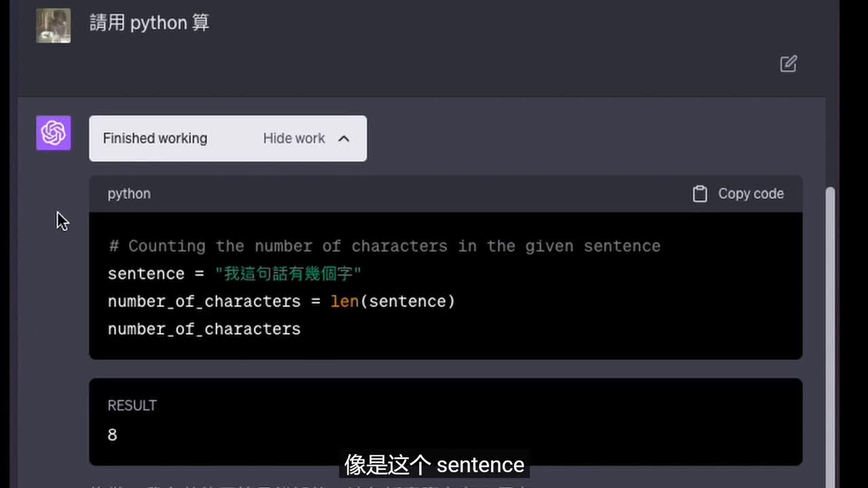Viewport: 868px width, 488px height.
Task: Click the orange len function keyword
Action: point(344,302)
